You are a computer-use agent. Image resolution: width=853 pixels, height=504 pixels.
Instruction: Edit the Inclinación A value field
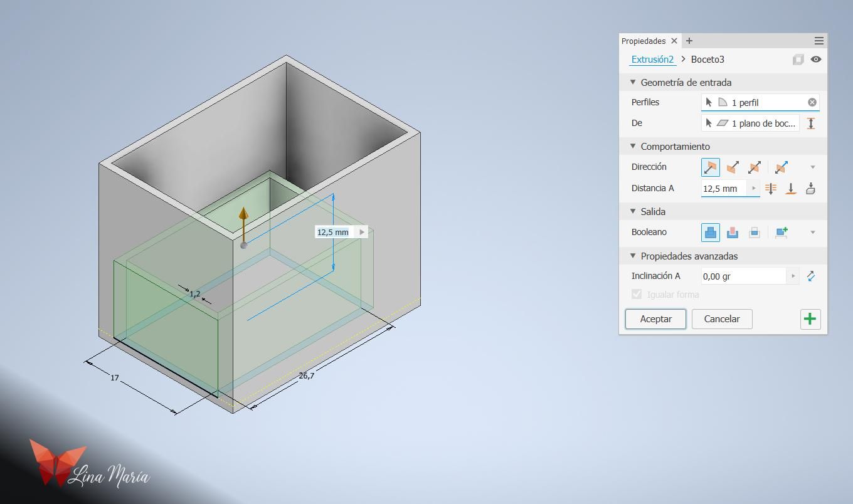[743, 276]
